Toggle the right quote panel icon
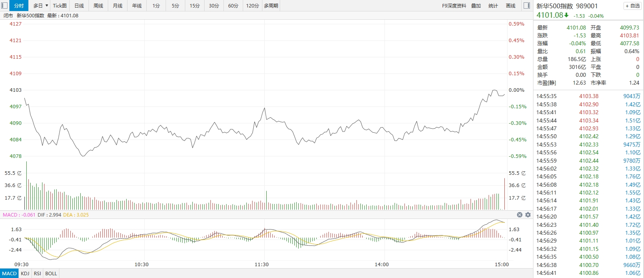This screenshot has height=278, width=644. click(527, 6)
